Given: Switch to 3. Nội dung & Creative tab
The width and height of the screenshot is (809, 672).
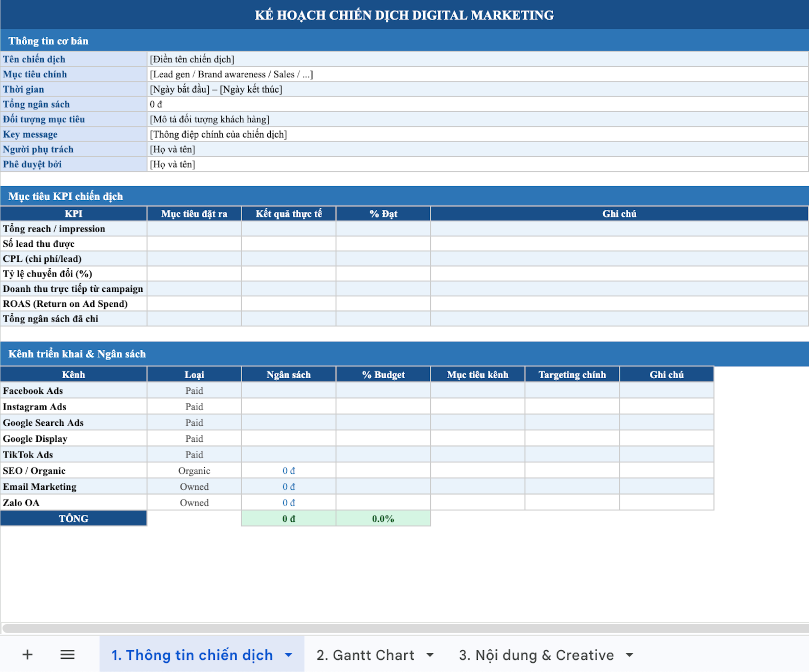Looking at the screenshot, I should click(x=536, y=655).
